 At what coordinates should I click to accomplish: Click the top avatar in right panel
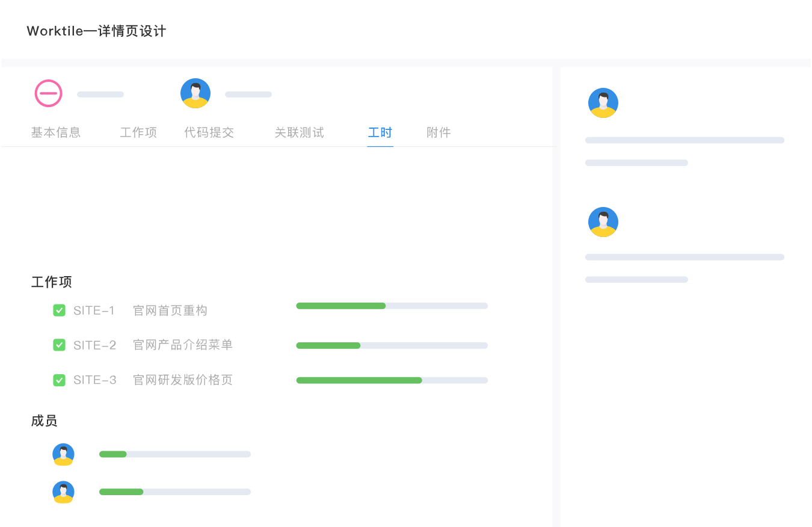[603, 103]
